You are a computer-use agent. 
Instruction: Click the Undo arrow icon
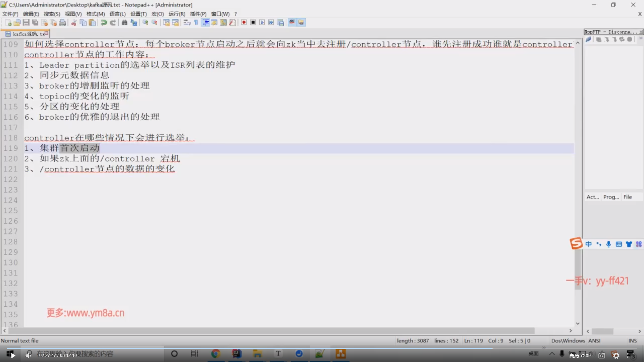[104, 22]
